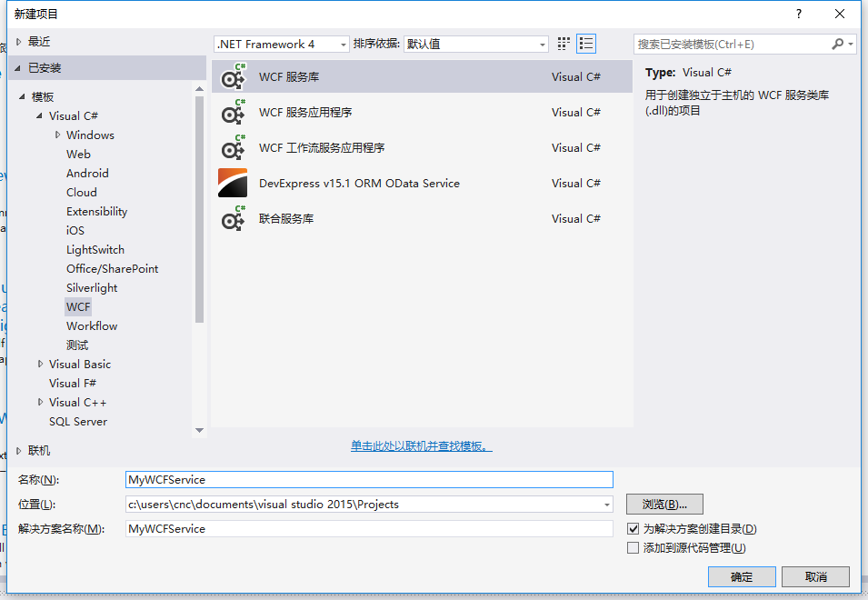
Task: Click the search magnifier icon
Action: tap(838, 44)
